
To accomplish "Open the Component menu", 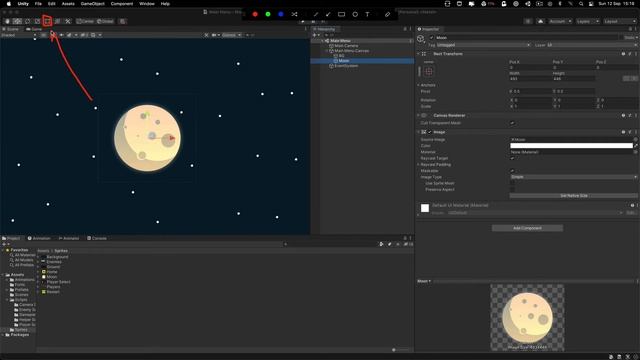I will (122, 4).
